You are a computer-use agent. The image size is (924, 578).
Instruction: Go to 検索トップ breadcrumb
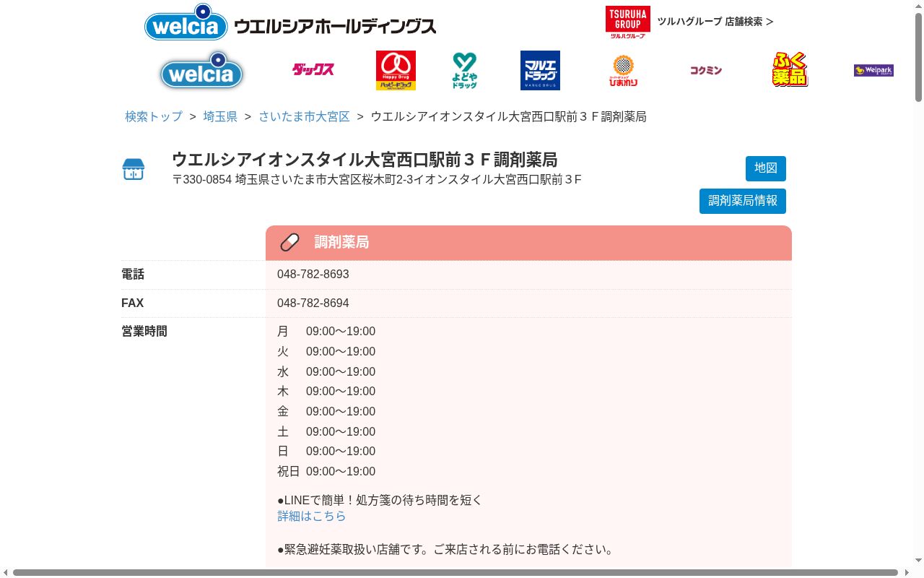tap(154, 116)
